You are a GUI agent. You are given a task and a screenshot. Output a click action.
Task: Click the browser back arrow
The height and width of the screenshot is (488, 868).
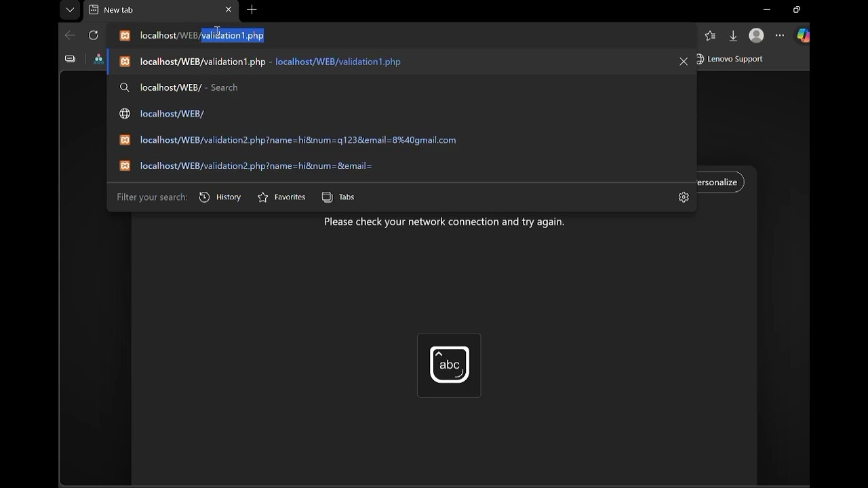[x=70, y=35]
